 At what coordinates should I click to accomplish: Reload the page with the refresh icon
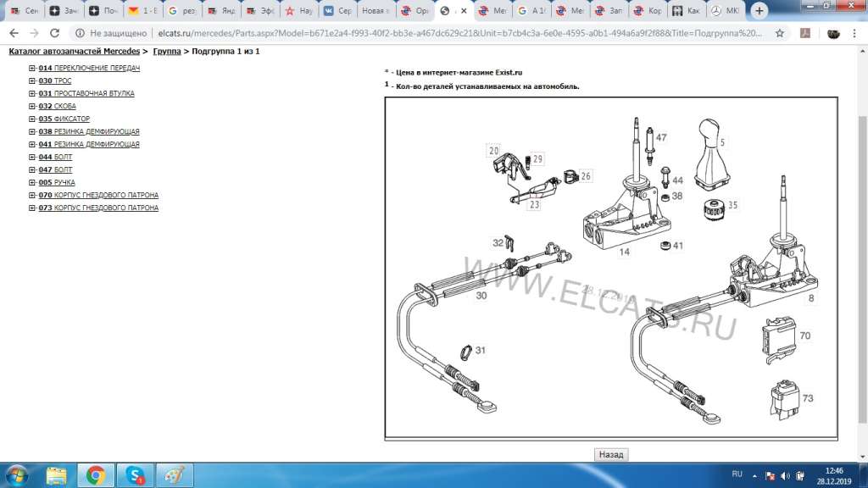coord(55,34)
